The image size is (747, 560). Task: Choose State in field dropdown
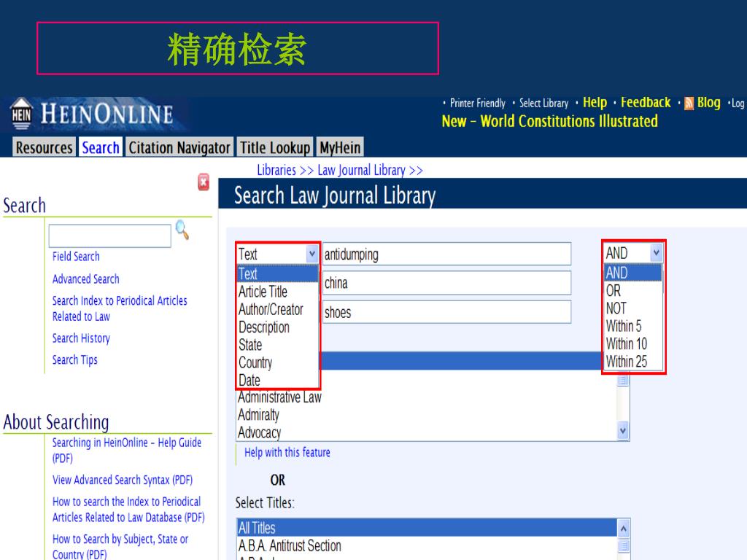pos(278,345)
